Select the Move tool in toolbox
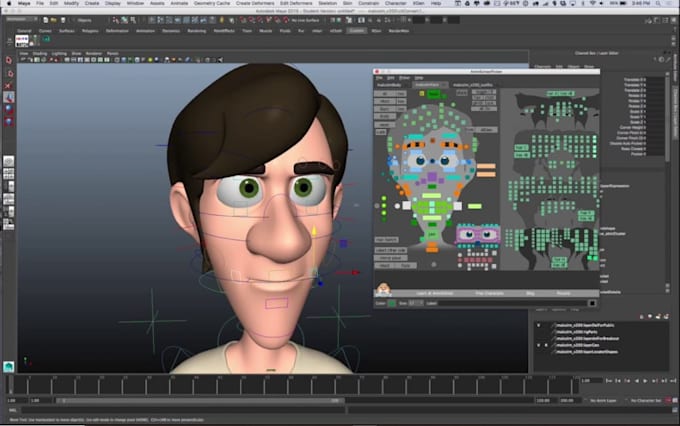The width and height of the screenshot is (680, 426). pos(9,97)
